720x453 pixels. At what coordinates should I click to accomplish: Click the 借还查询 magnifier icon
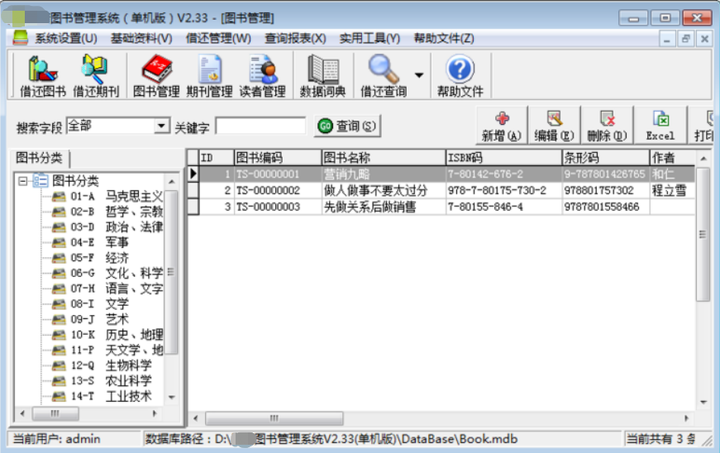[383, 76]
